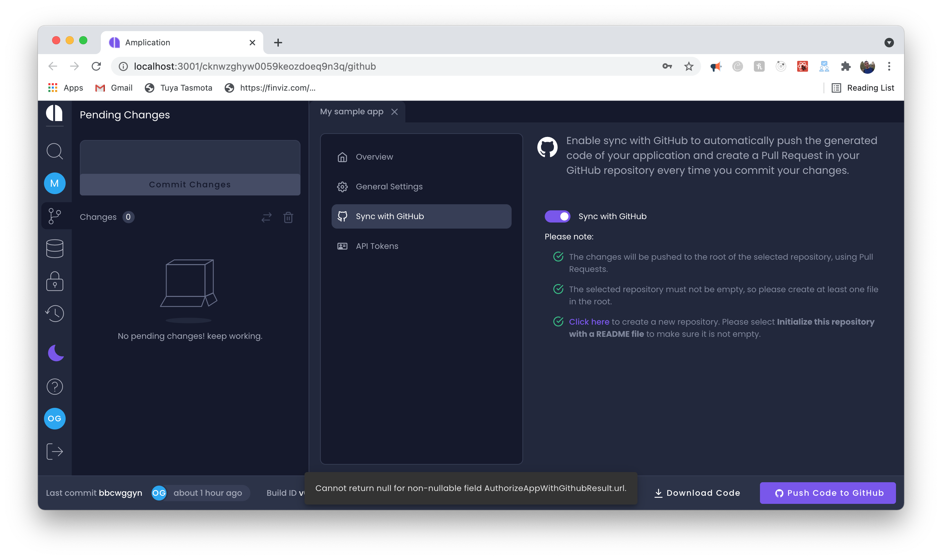942x560 pixels.
Task: Bookmark the page with the star icon
Action: [x=689, y=66]
